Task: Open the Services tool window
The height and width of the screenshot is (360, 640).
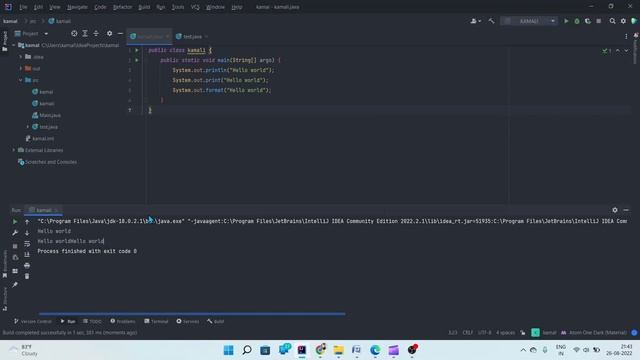Action: pos(188,322)
